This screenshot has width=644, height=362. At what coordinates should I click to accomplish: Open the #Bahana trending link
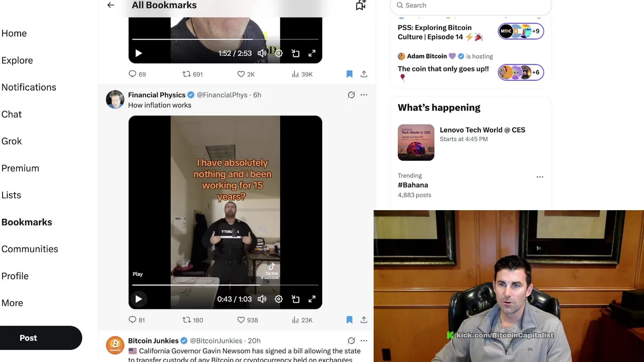click(x=413, y=185)
